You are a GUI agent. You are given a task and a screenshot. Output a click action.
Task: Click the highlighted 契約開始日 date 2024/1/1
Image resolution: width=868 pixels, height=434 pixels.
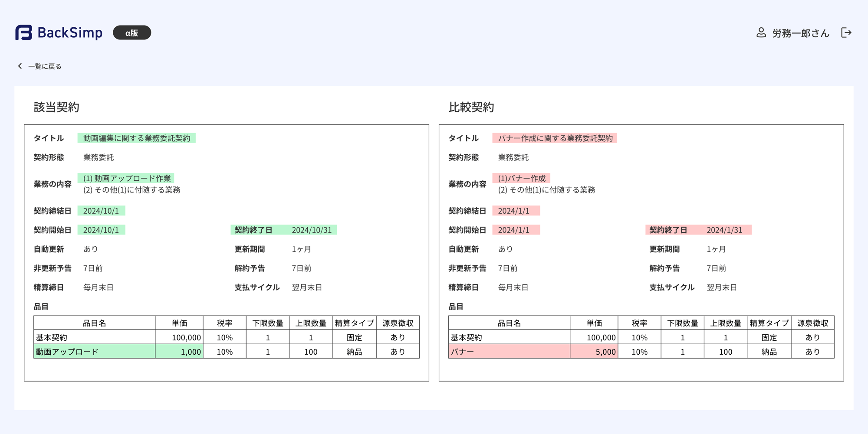[516, 230]
